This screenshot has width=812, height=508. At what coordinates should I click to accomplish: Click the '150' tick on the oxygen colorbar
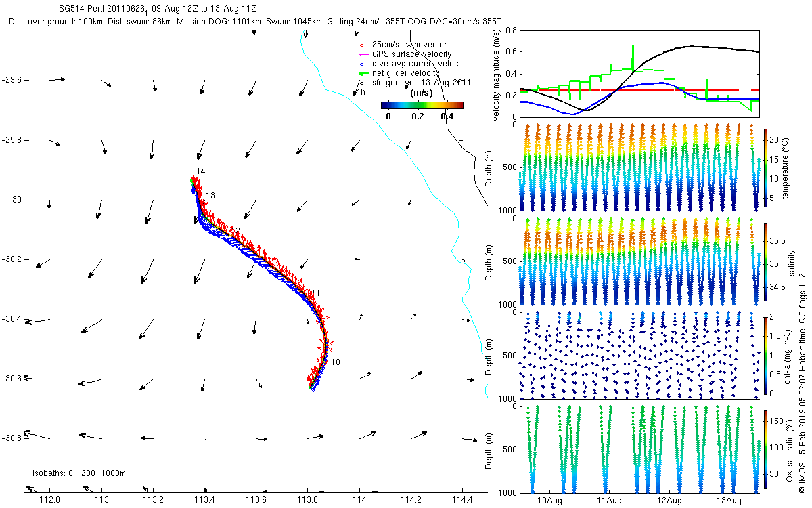pyautogui.click(x=776, y=421)
